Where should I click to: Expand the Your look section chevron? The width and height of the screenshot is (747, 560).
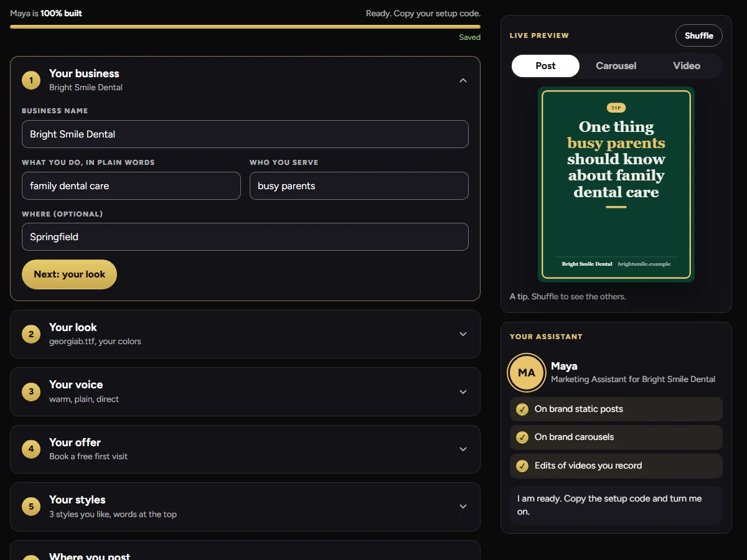(x=463, y=334)
